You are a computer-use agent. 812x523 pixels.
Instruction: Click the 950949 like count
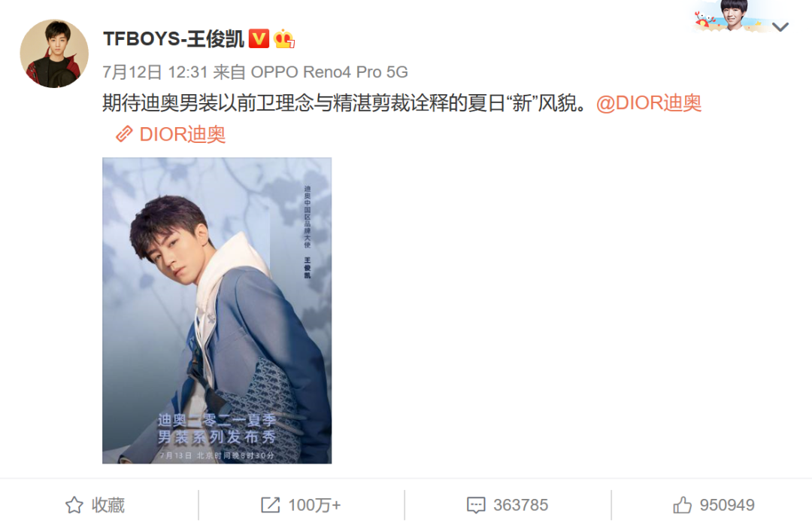(727, 505)
